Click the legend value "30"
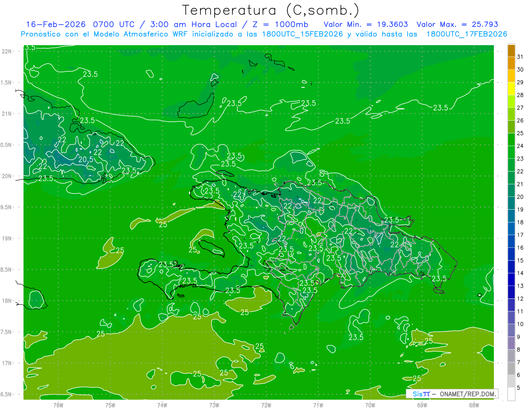The height and width of the screenshot is (411, 532). [520, 70]
